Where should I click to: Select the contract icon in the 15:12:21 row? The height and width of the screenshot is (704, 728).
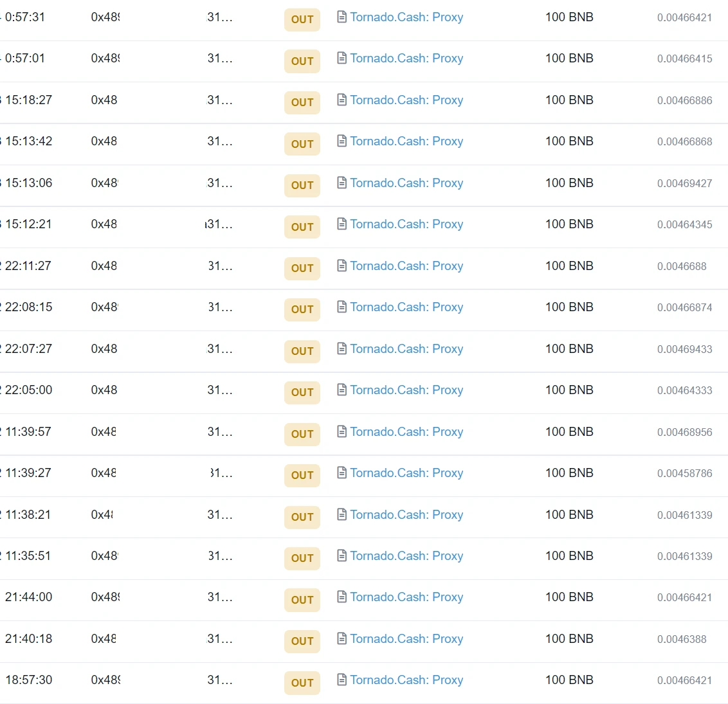(x=341, y=224)
